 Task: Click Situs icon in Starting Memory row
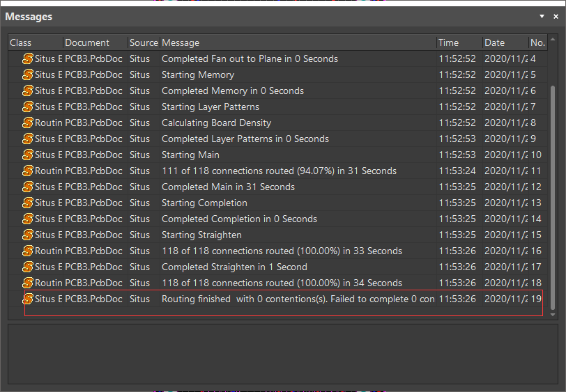click(28, 75)
